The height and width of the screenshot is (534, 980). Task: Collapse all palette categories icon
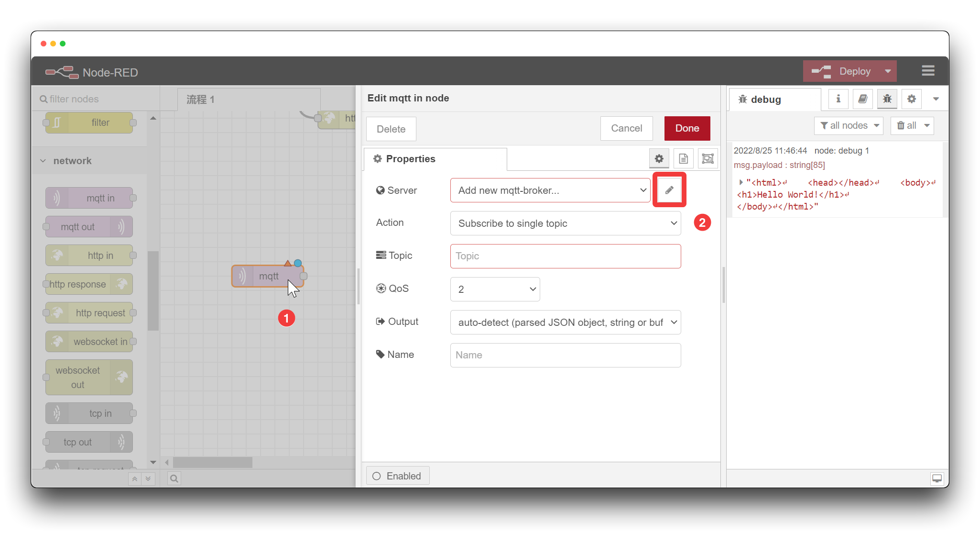click(x=135, y=478)
